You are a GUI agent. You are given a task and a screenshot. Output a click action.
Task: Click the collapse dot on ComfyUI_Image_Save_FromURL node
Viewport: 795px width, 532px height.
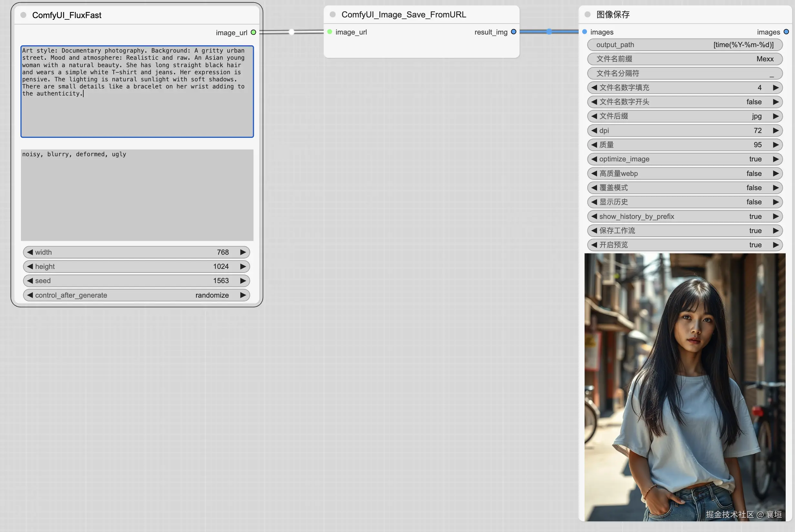333,14
